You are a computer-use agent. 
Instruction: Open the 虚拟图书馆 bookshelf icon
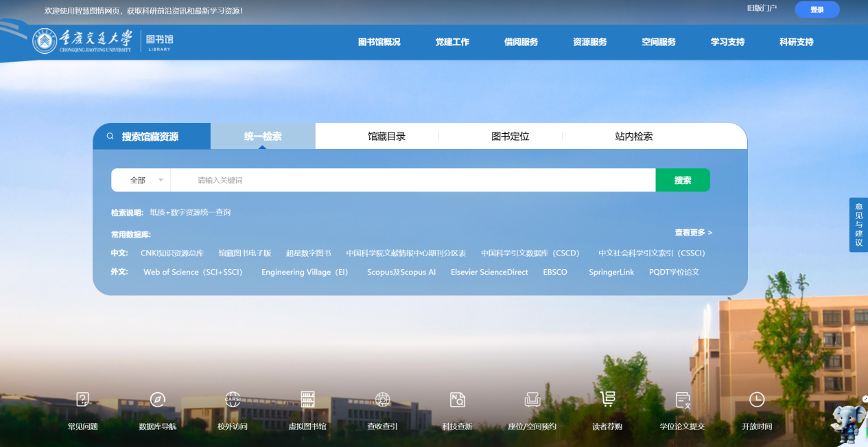coord(307,400)
